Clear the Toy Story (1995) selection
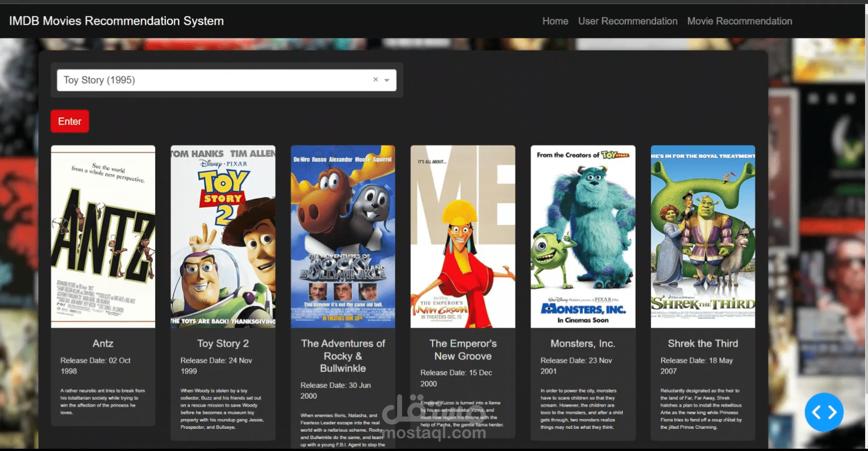Viewport: 868px width, 451px height. [375, 80]
